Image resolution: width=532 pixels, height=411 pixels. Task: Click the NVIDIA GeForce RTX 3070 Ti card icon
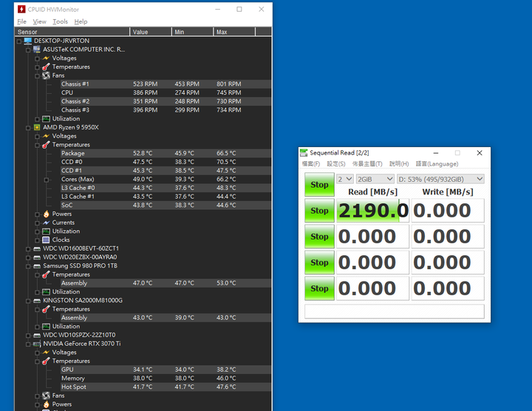pyautogui.click(x=37, y=344)
